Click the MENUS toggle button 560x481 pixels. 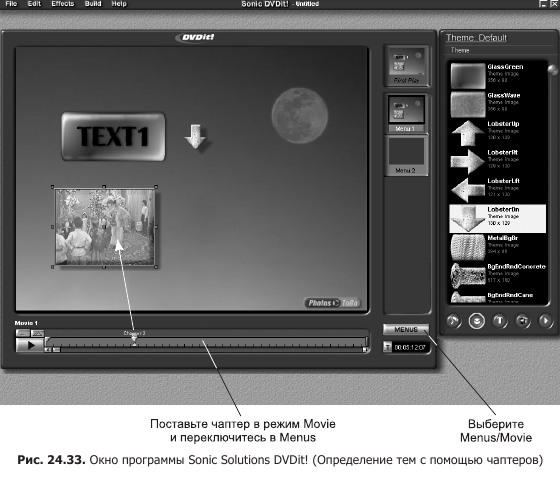click(406, 330)
